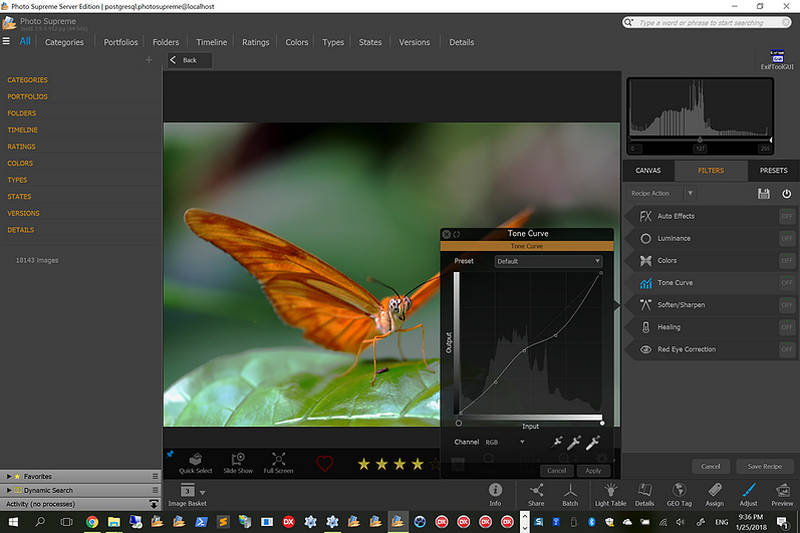The image size is (800, 533).
Task: Mark image with the heart icon
Action: pyautogui.click(x=324, y=463)
